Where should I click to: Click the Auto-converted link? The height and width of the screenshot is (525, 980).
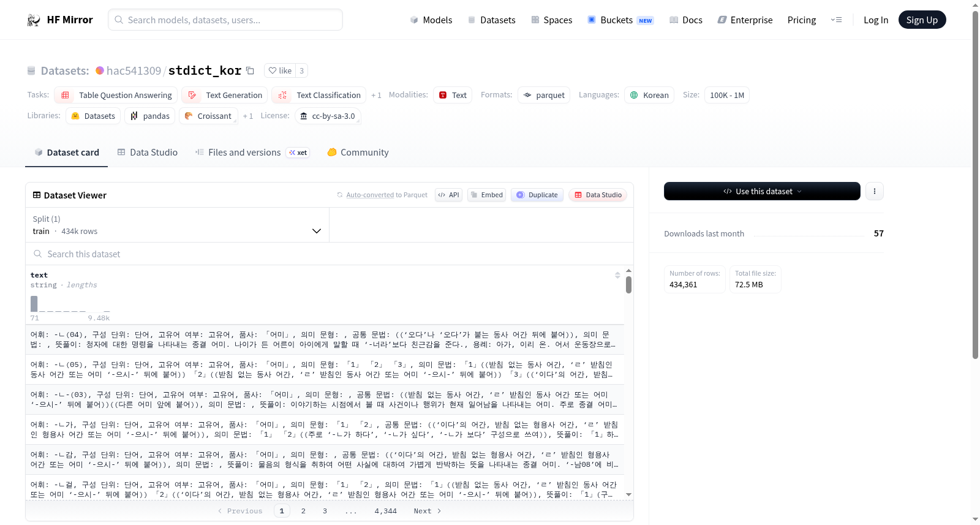coord(370,195)
